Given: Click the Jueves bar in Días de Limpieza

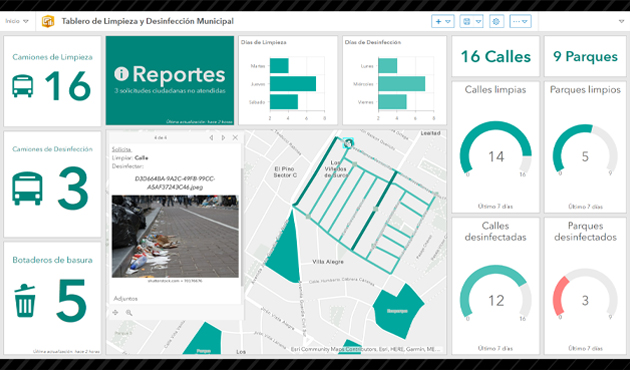Looking at the screenshot, I should coord(293,84).
